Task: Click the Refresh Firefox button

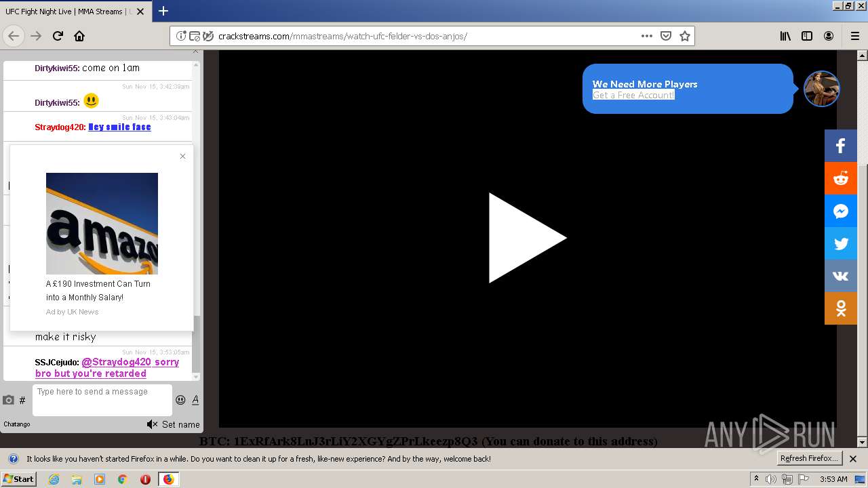Action: tap(810, 459)
